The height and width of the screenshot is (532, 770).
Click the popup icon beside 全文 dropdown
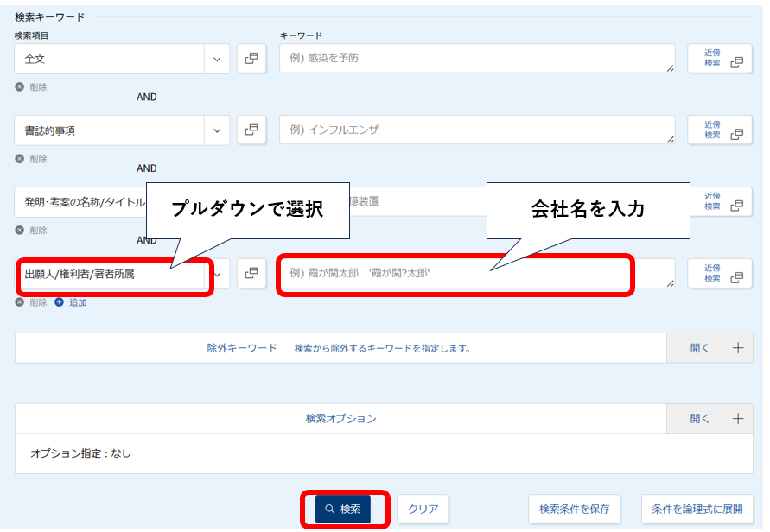(x=251, y=59)
